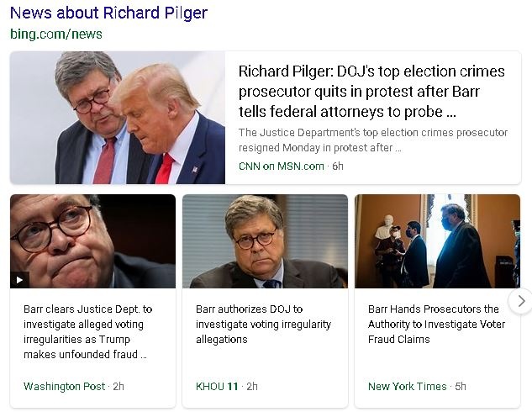Visit the bing.com/news link

click(56, 34)
